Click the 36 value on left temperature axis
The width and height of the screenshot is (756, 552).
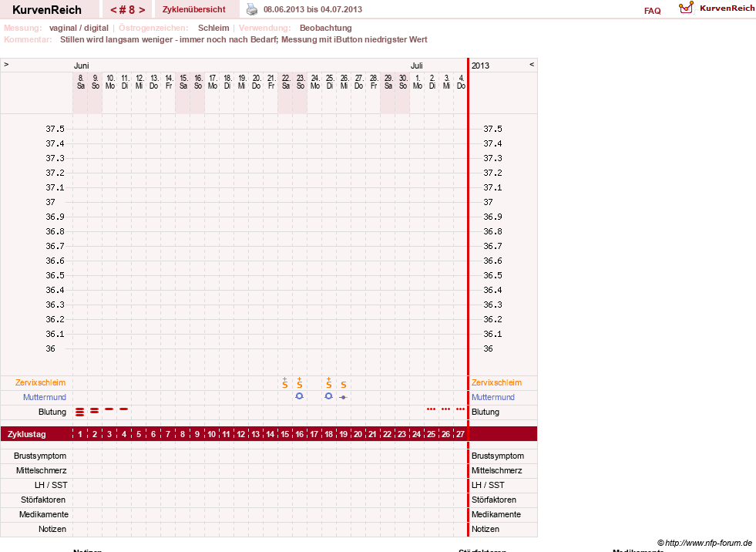(51, 348)
